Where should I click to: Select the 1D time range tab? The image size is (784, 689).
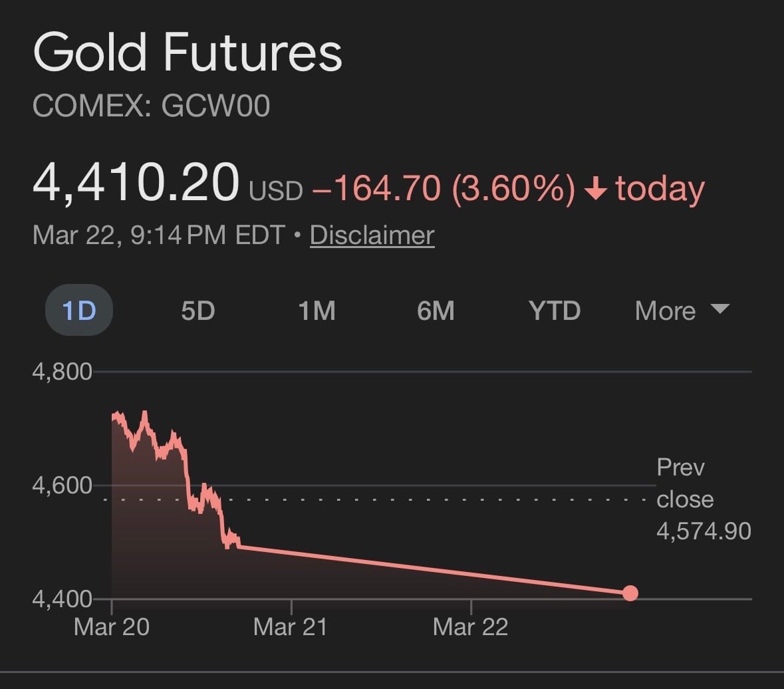tap(78, 311)
